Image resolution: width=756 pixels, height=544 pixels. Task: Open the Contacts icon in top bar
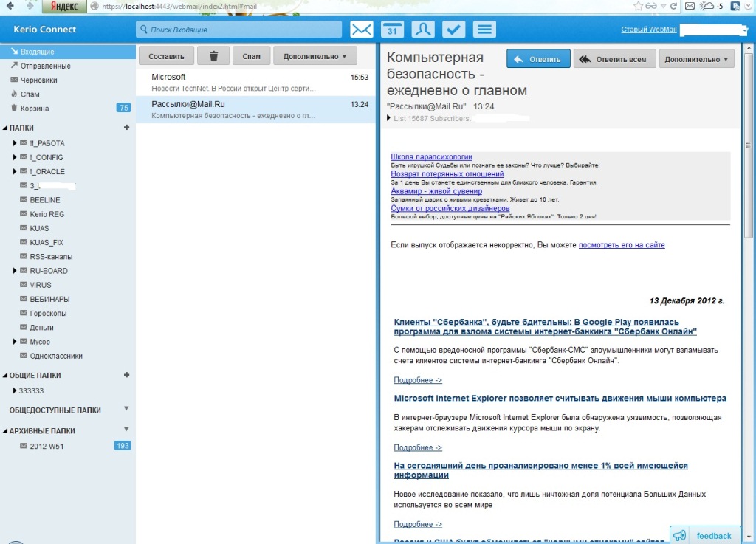423,30
